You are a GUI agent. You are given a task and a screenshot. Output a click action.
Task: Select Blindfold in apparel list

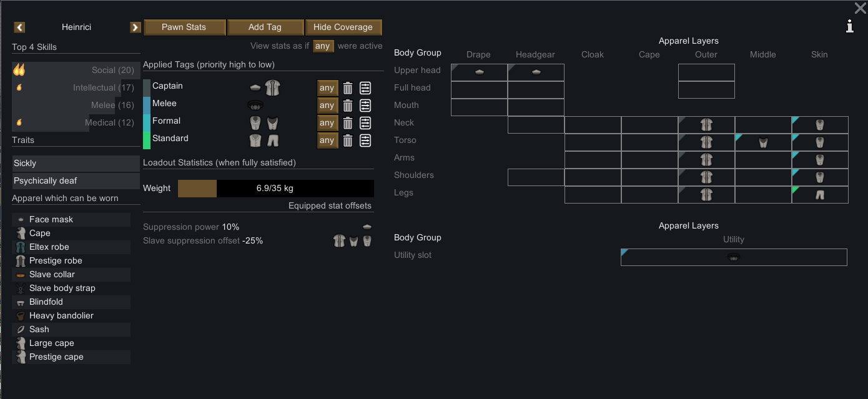[x=71, y=302]
